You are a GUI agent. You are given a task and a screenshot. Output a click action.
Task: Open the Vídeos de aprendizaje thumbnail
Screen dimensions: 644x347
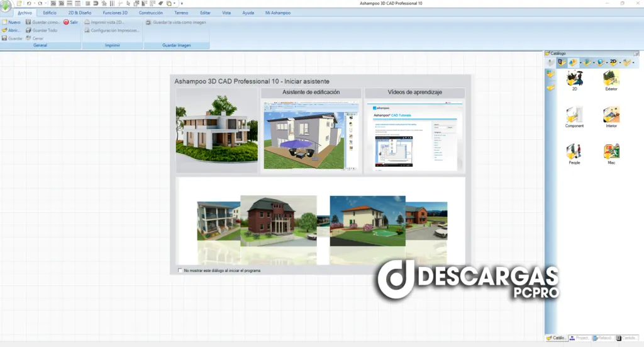click(414, 134)
